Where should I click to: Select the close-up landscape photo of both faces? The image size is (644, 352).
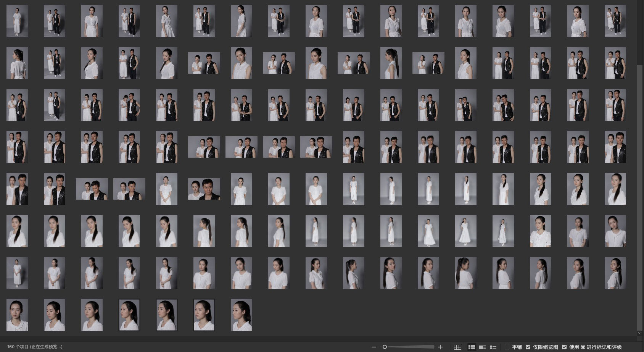204,189
